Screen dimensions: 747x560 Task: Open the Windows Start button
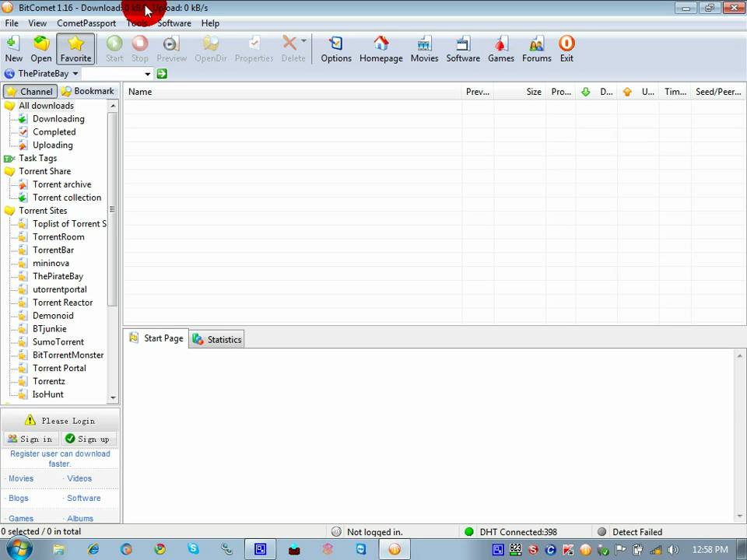pos(19,550)
